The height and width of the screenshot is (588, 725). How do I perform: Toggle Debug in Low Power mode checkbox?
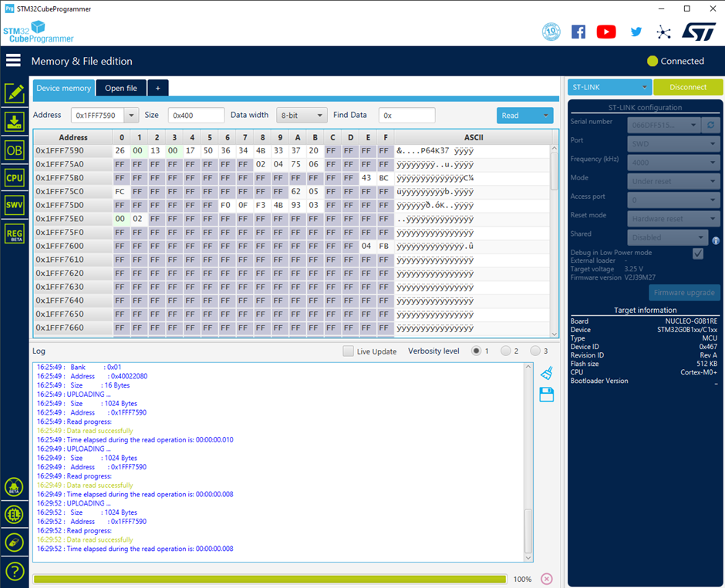click(698, 254)
